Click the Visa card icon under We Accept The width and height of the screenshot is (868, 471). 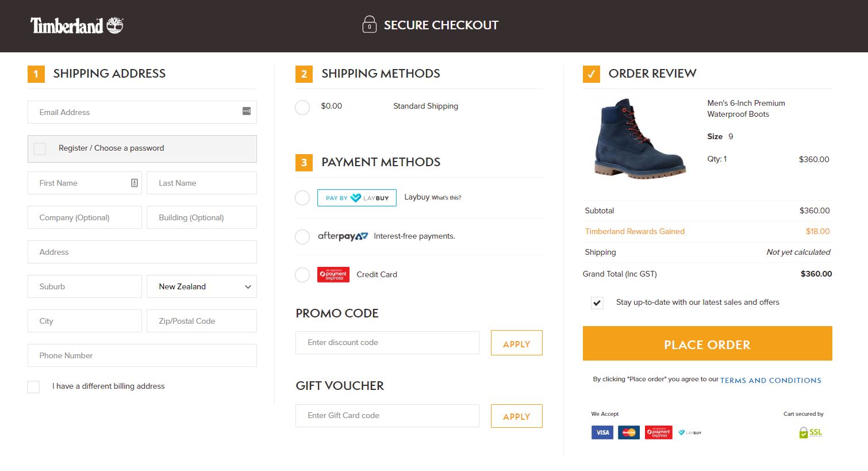[602, 432]
